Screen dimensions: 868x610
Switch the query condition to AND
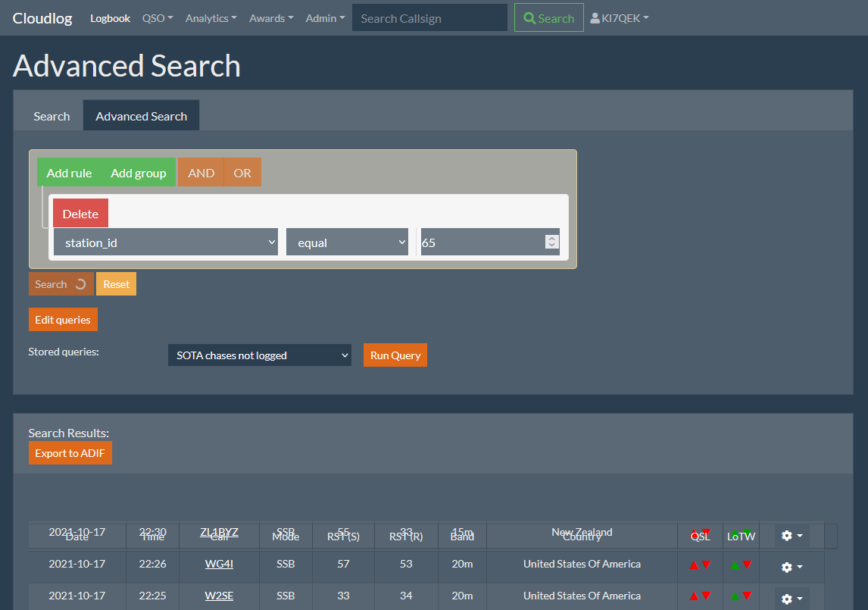click(x=201, y=172)
